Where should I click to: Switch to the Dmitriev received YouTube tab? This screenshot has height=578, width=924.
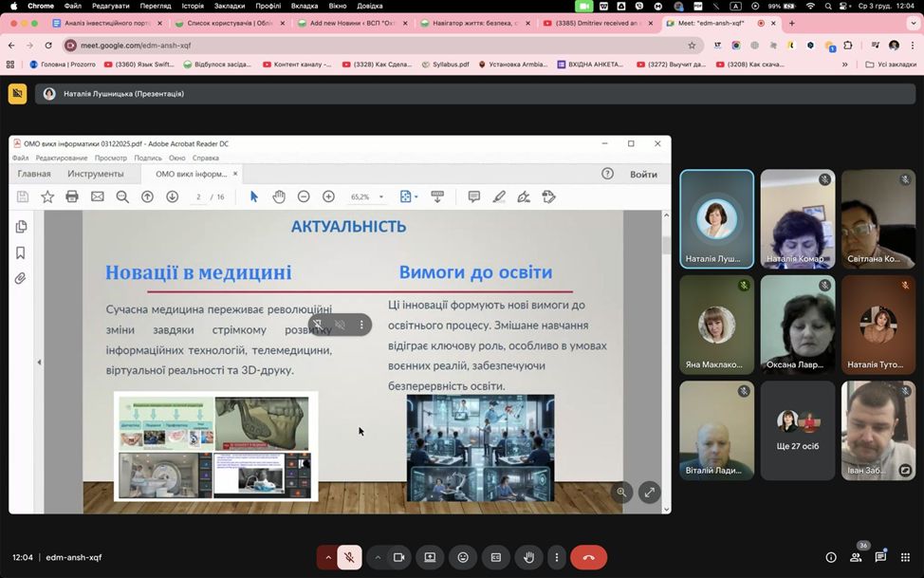coord(598,23)
